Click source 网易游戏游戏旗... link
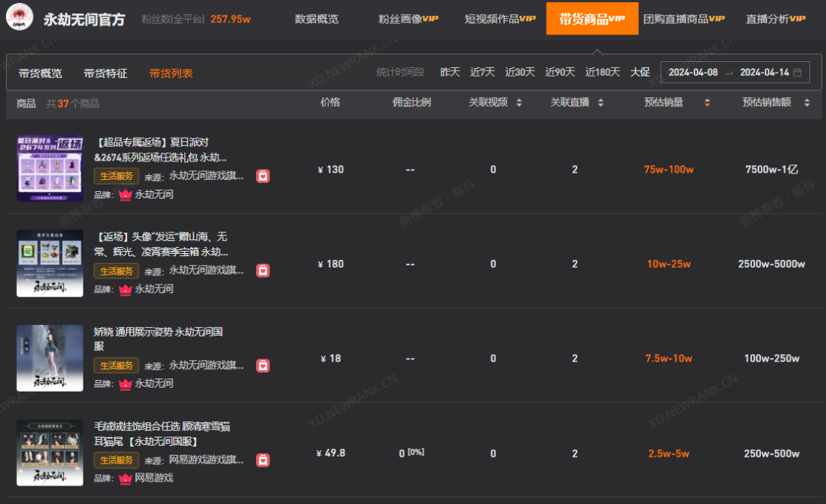This screenshot has width=826, height=504. point(206,460)
